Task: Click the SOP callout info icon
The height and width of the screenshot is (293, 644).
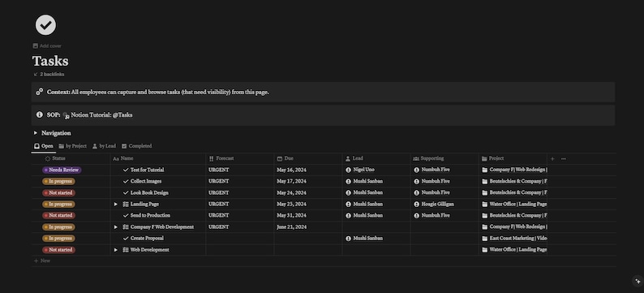Action: pyautogui.click(x=40, y=114)
